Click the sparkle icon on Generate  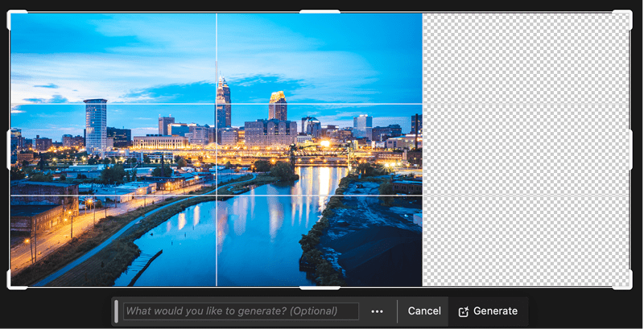tap(464, 312)
